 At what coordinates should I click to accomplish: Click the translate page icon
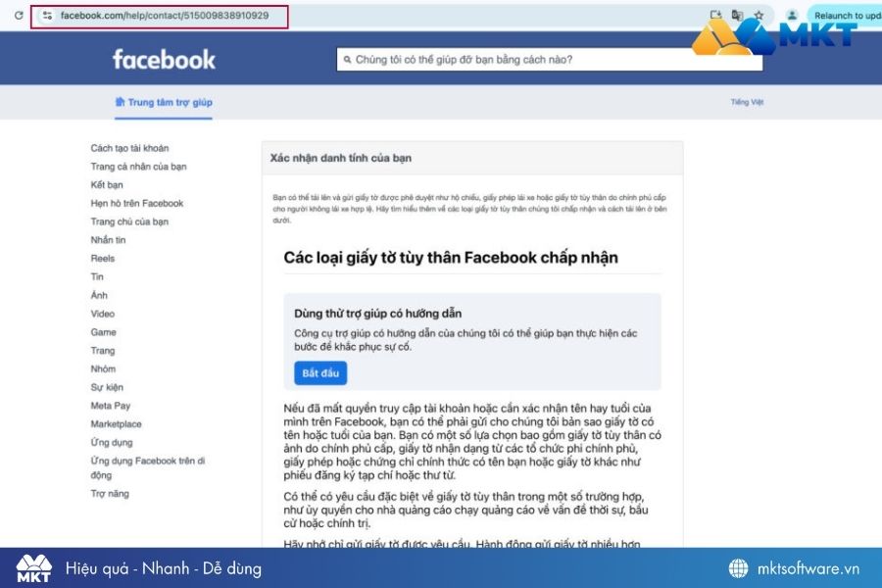(737, 16)
